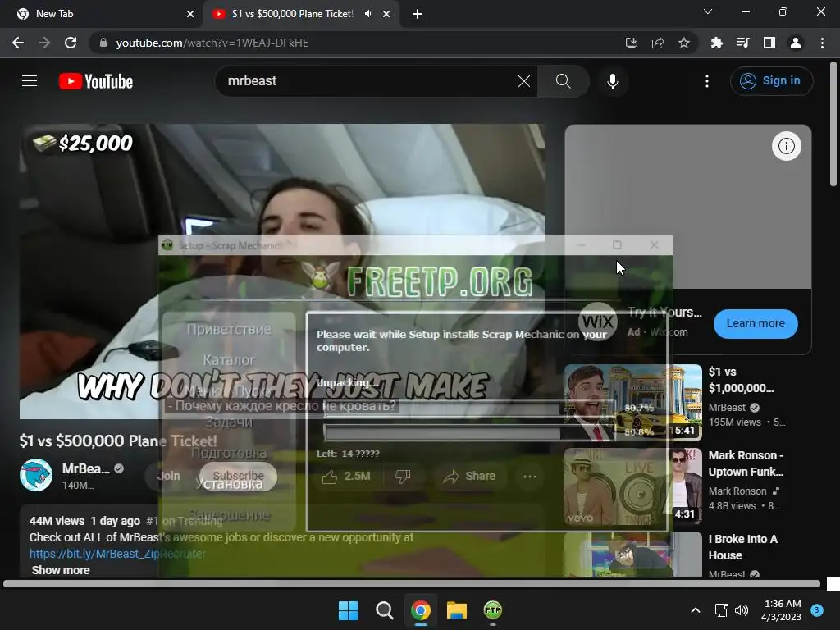The image size is (840, 630).
Task: Go back in browser history
Action: point(18,43)
